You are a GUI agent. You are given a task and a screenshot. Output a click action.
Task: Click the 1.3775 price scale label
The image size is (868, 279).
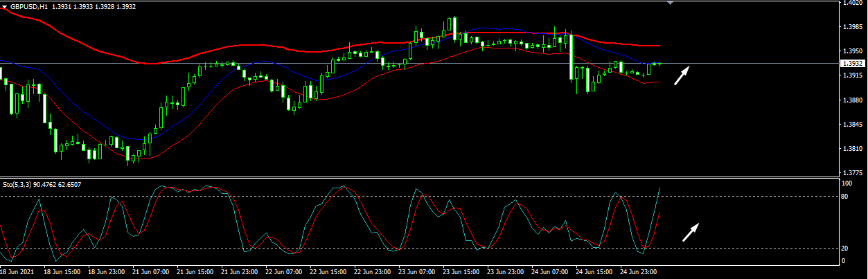(851, 173)
